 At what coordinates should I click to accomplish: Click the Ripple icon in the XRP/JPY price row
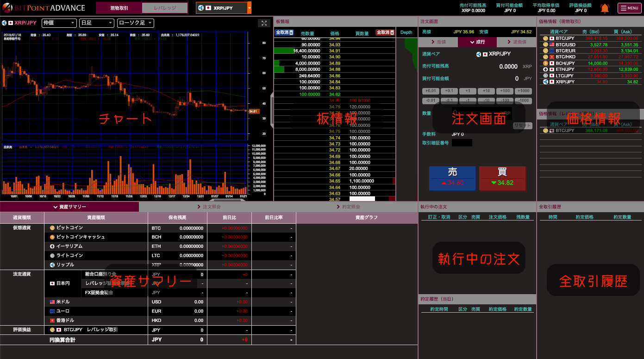pyautogui.click(x=545, y=82)
